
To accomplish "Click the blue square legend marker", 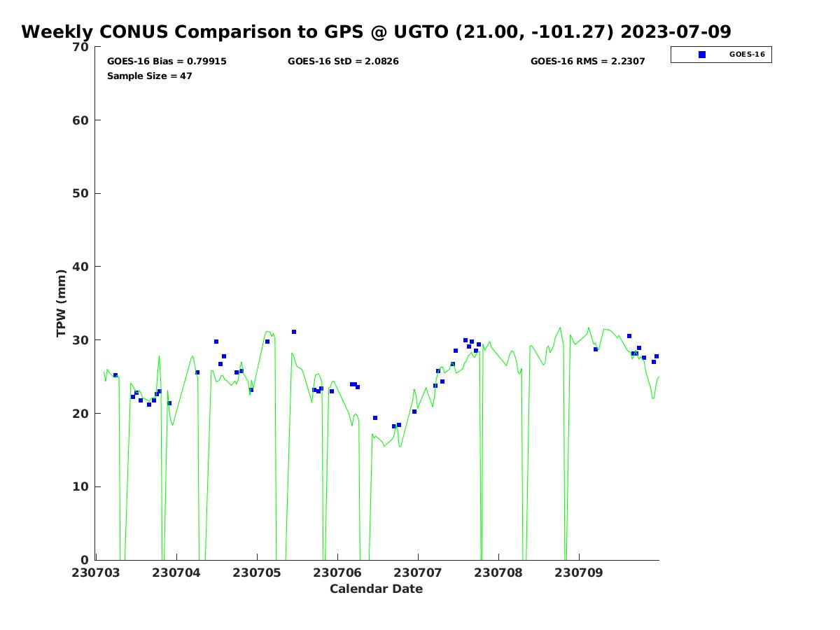I will pyautogui.click(x=702, y=55).
